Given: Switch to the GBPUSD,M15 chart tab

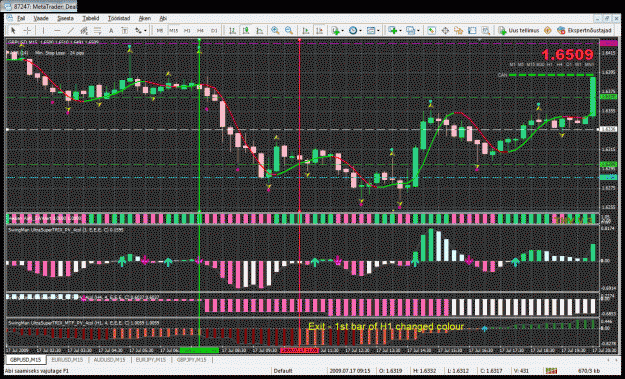Looking at the screenshot, I should click(26, 360).
